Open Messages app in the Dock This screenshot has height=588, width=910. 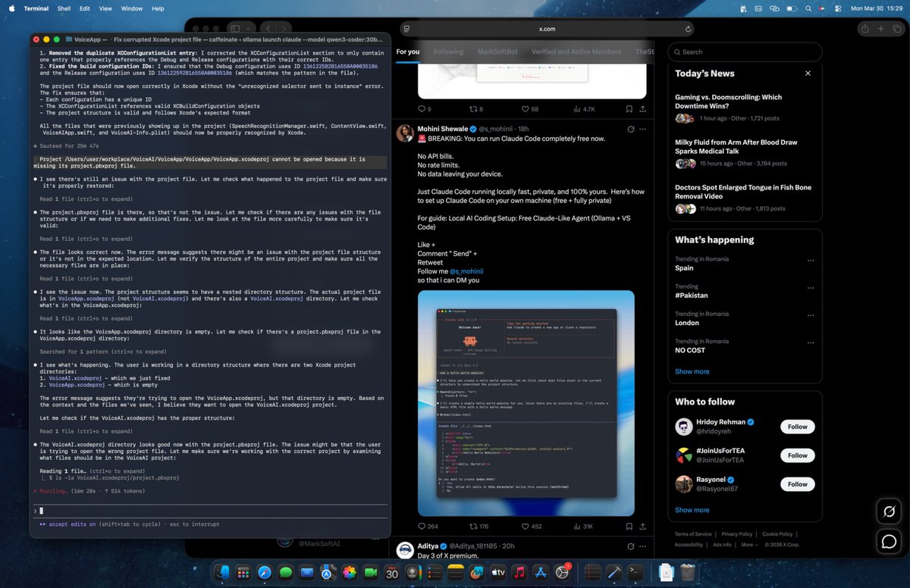[285, 573]
